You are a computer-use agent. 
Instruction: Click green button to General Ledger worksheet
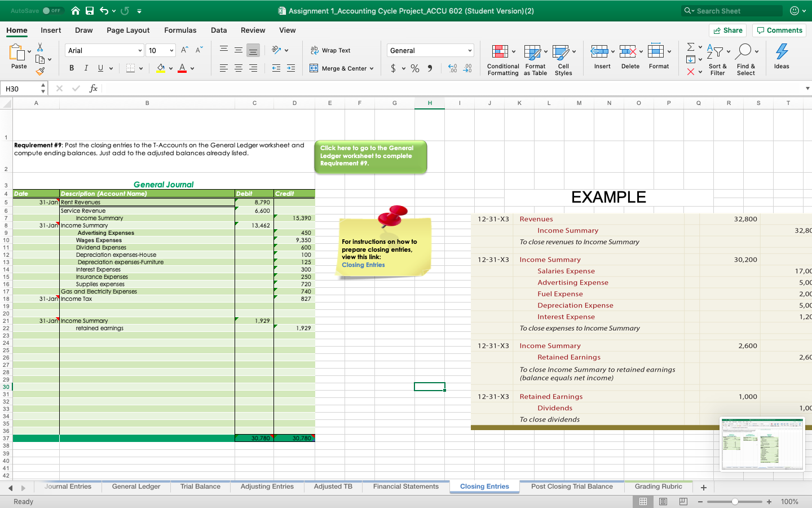coord(370,156)
